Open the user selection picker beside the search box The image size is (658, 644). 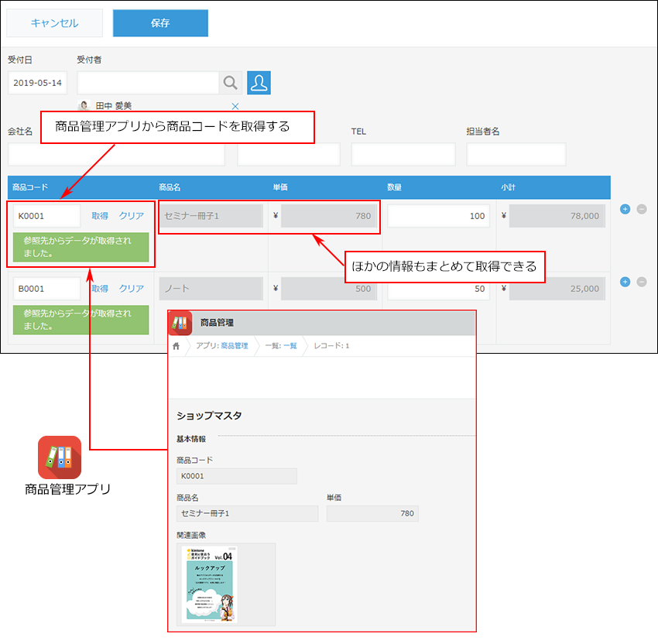pos(259,83)
